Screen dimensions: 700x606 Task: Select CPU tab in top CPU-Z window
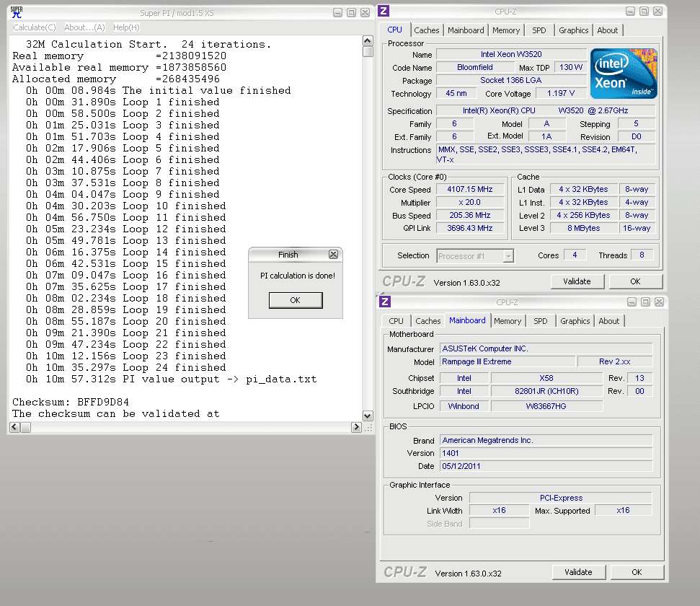point(394,30)
